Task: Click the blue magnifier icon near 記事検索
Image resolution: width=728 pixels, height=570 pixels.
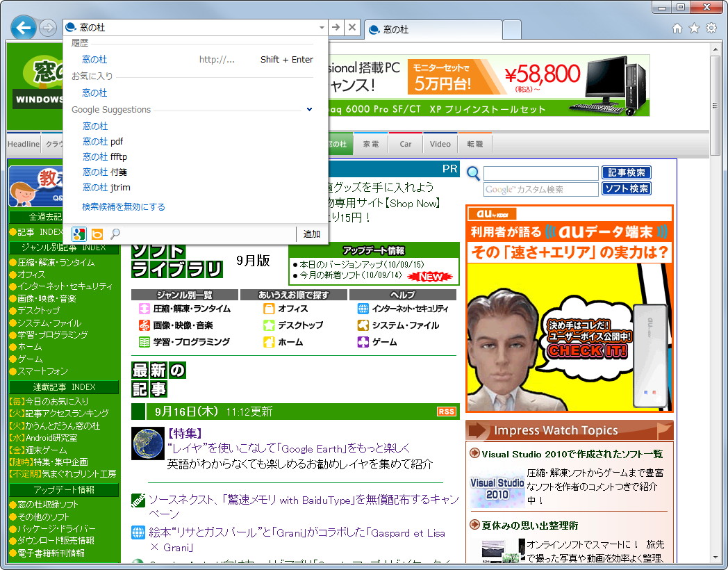Action: 473,173
